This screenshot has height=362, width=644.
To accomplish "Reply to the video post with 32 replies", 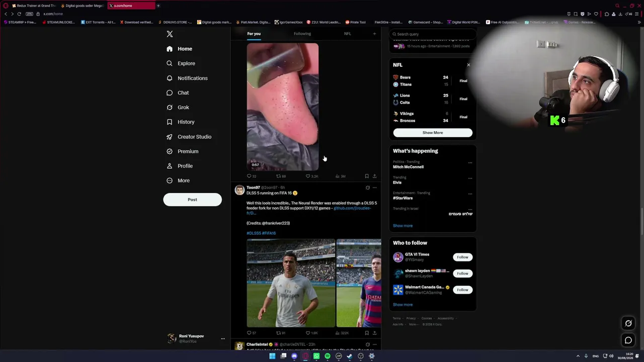I will pyautogui.click(x=252, y=176).
